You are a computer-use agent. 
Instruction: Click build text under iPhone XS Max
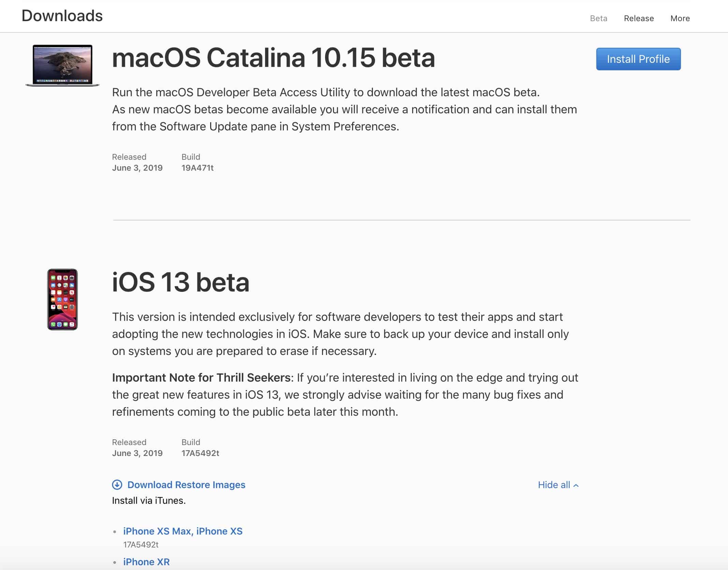141,545
